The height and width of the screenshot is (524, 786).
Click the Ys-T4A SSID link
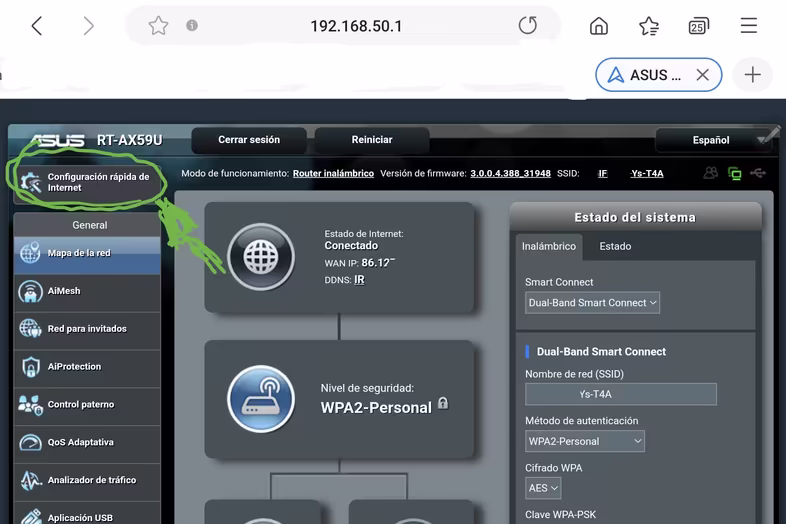tap(647, 173)
